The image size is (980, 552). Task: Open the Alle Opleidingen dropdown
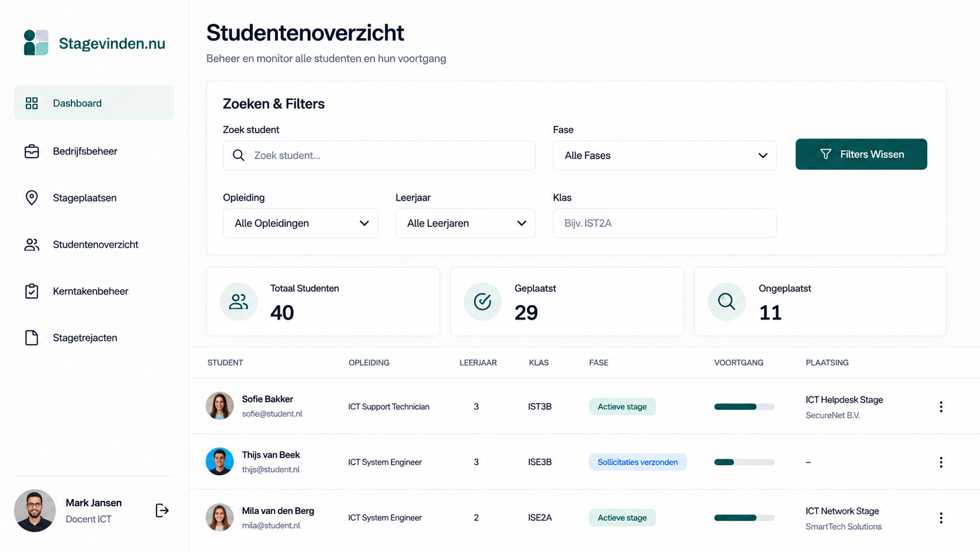click(x=300, y=223)
